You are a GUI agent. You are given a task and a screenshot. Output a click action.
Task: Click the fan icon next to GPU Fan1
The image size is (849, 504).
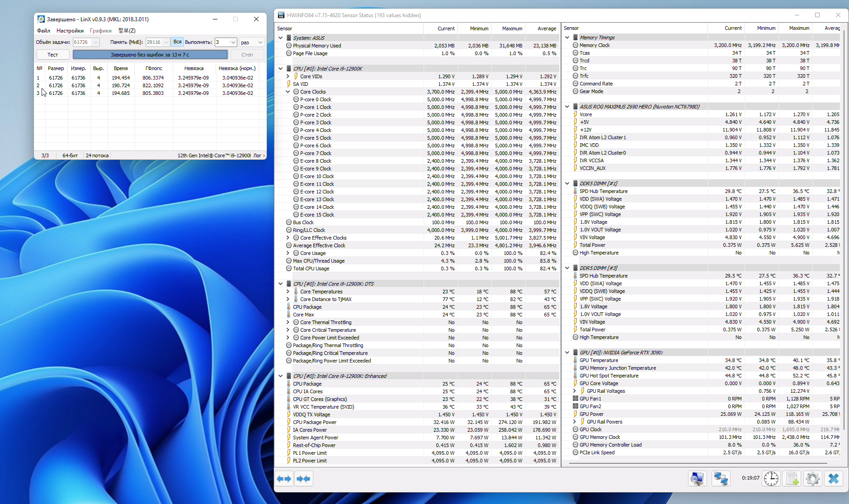[575, 399]
